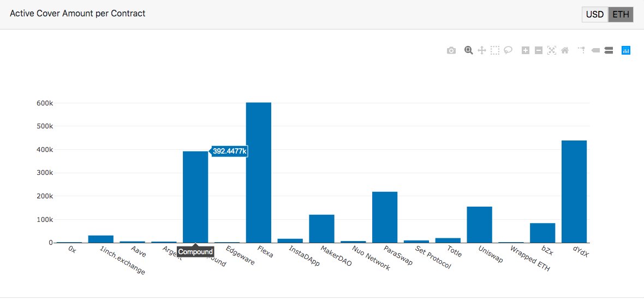644x299 pixels.
Task: Autoscale the chart axes
Action: point(552,51)
